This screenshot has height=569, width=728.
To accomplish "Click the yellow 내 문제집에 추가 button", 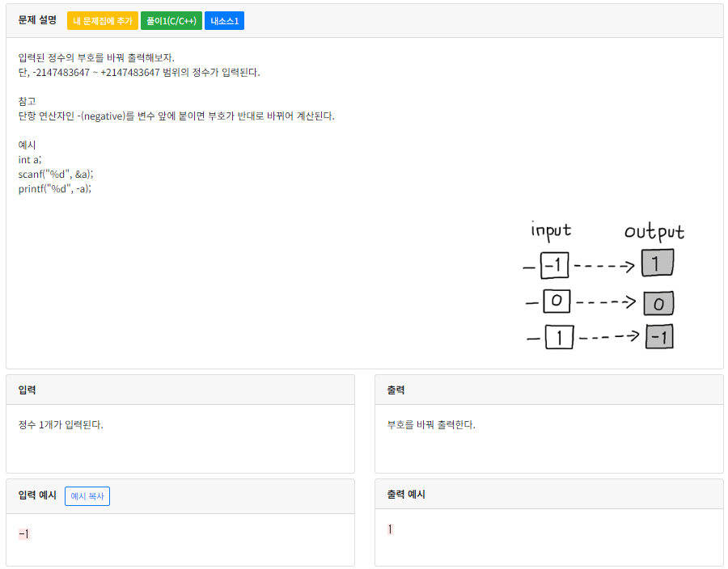I will coord(103,21).
